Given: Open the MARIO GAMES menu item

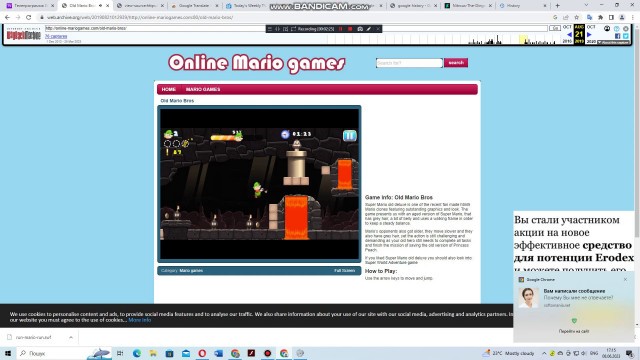Looking at the screenshot, I should (x=203, y=89).
